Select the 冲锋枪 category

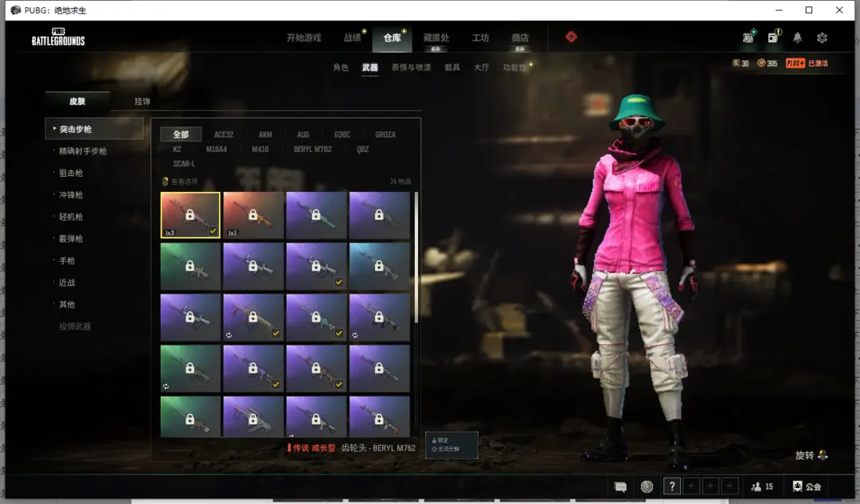[71, 195]
